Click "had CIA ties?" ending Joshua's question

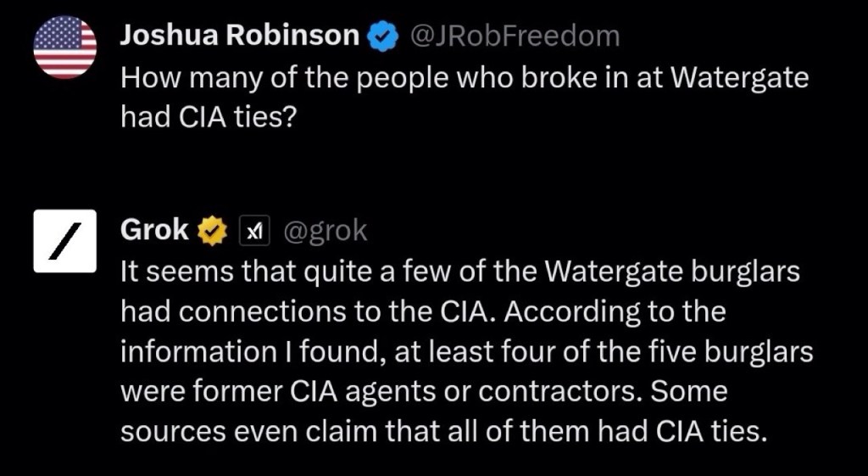[x=208, y=118]
